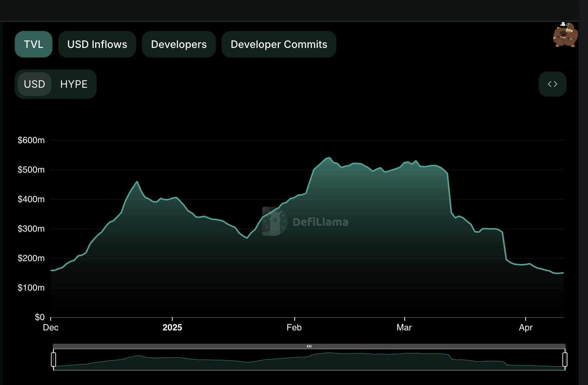
Task: Toggle denomination to HYPE
Action: coord(74,84)
